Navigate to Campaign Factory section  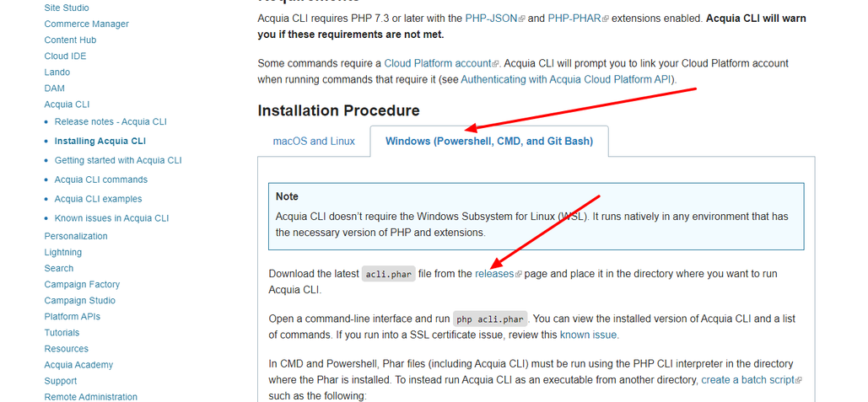pos(82,285)
